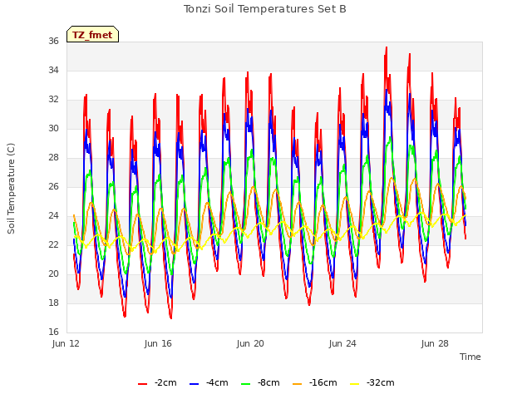
Task: Select the -32cm legend label
Action: 380,382
